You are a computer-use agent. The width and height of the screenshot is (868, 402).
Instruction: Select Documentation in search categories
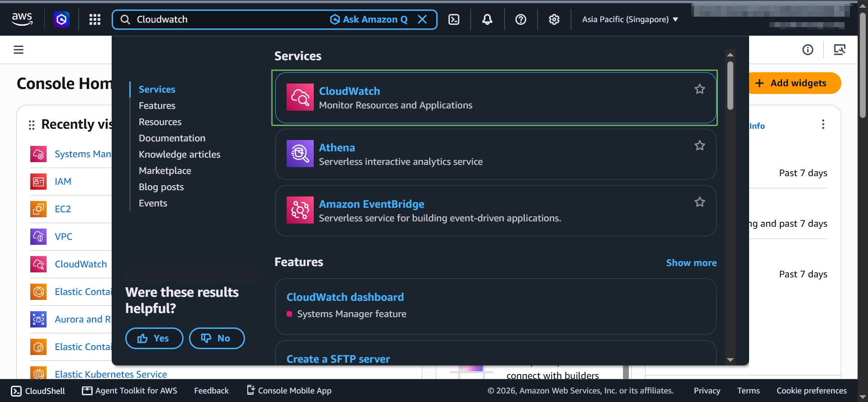click(172, 138)
